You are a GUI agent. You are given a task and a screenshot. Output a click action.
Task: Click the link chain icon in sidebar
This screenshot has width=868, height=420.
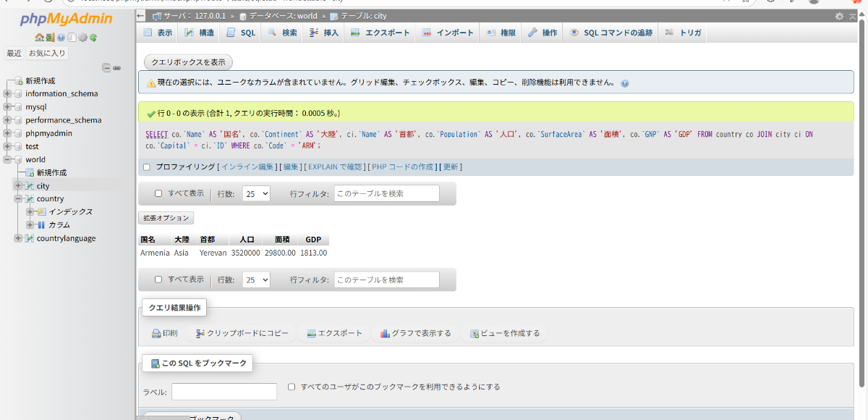pyautogui.click(x=116, y=67)
